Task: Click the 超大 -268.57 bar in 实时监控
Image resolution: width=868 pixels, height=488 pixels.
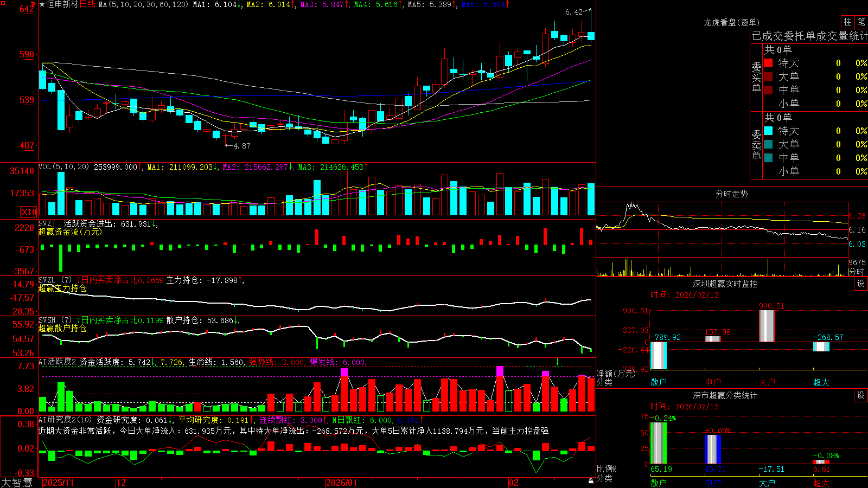Action: coord(821,346)
